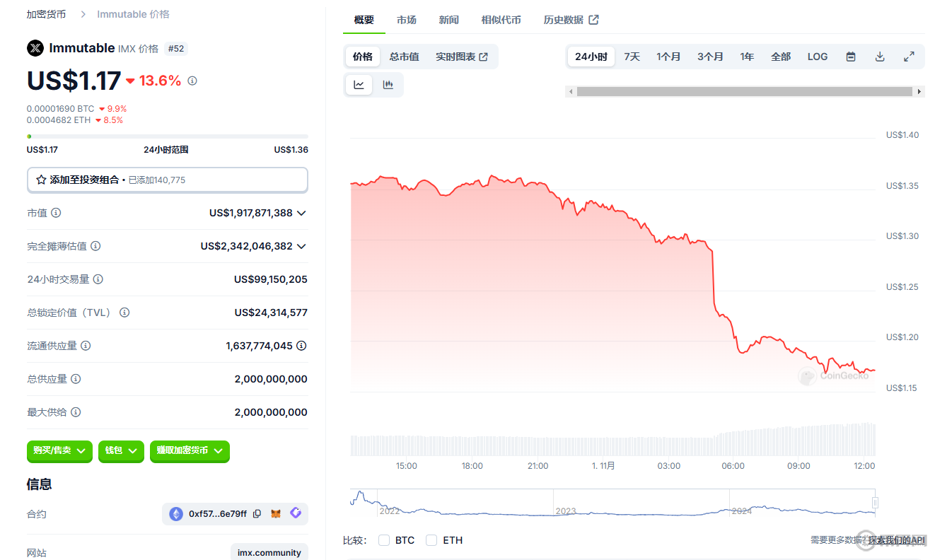This screenshot has width=935, height=560.
Task: Copy the contract address
Action: (257, 514)
